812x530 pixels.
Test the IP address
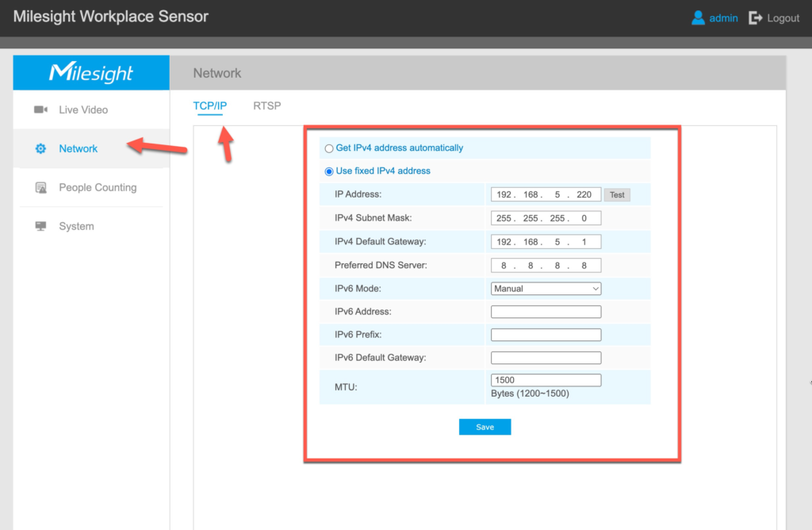tap(617, 195)
